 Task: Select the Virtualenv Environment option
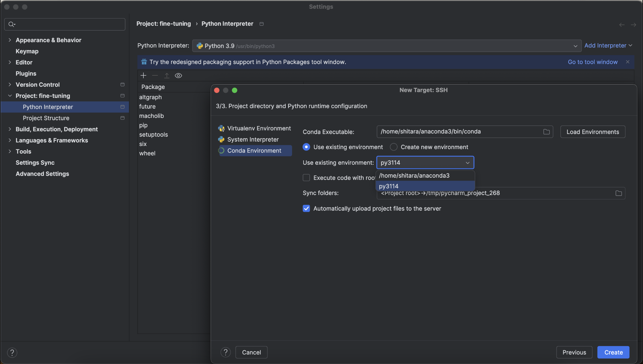tap(259, 128)
